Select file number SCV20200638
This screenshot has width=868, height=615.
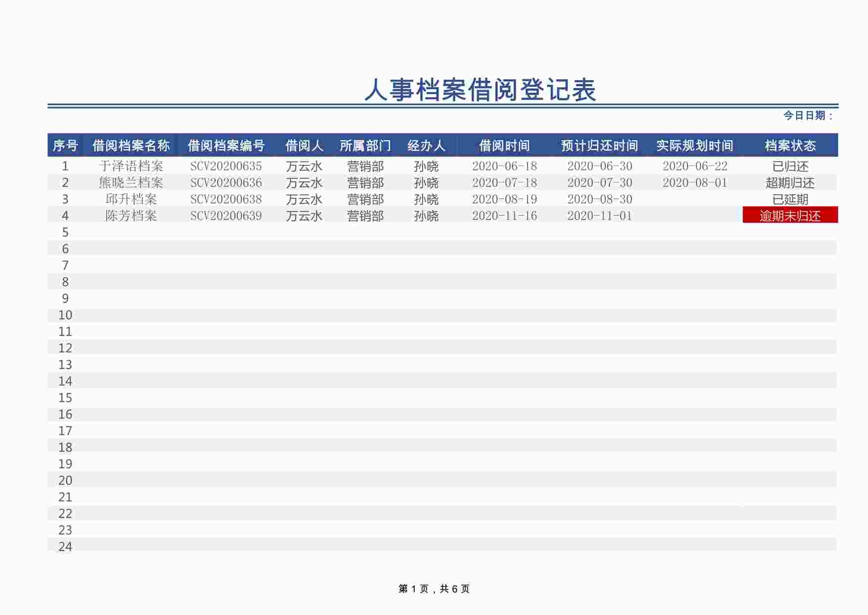226,199
